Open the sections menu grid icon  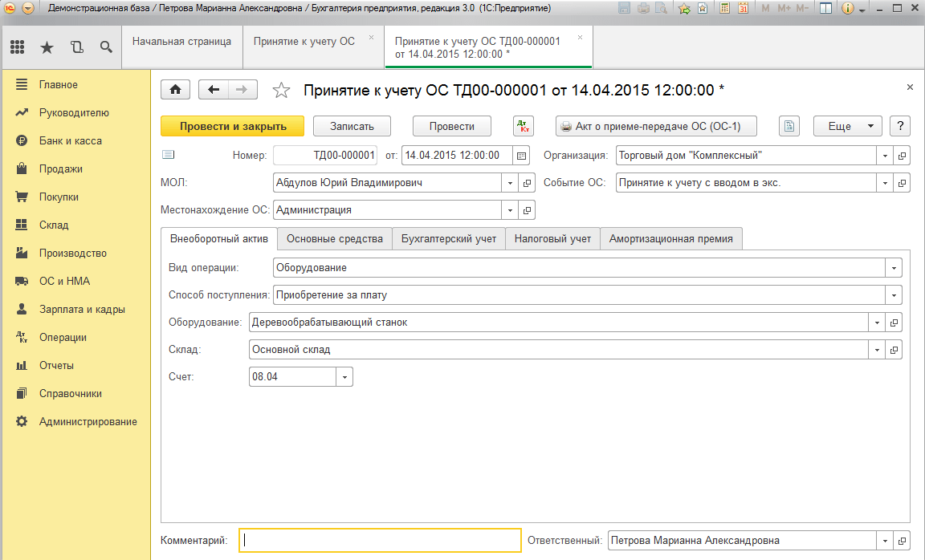[17, 47]
